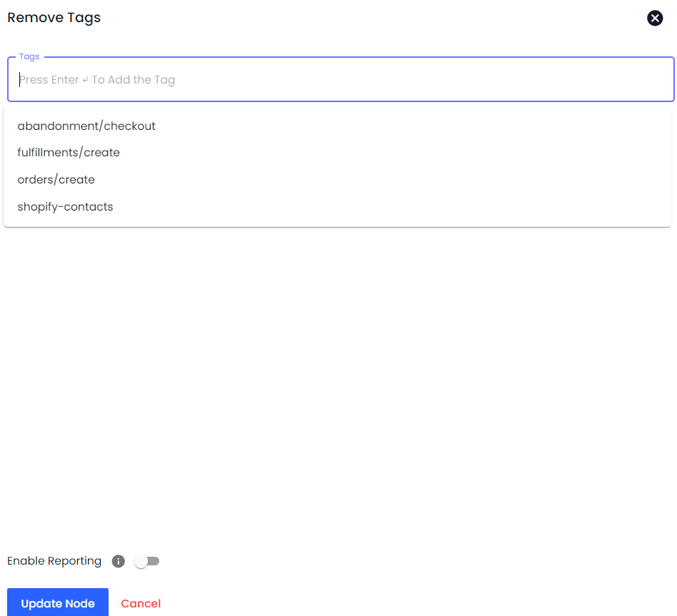Pick orders/create from the tag suggestions
This screenshot has width=677, height=616.
point(56,180)
